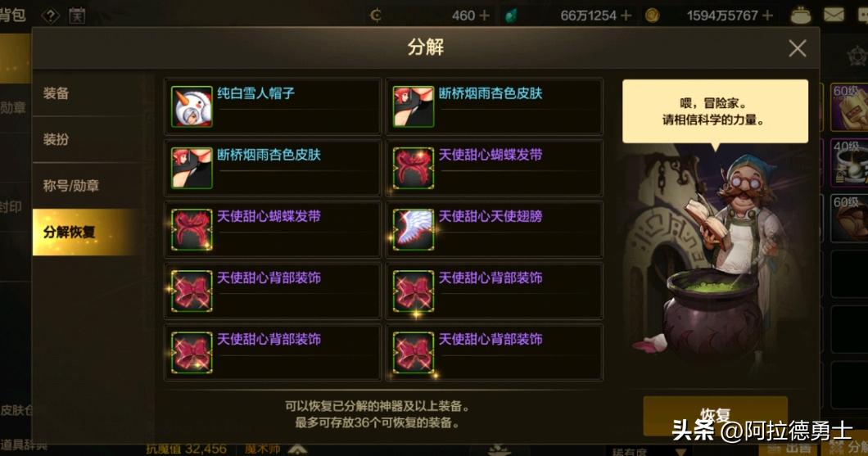Open the coin pouch icon in top bar
The height and width of the screenshot is (456, 868).
click(801, 15)
